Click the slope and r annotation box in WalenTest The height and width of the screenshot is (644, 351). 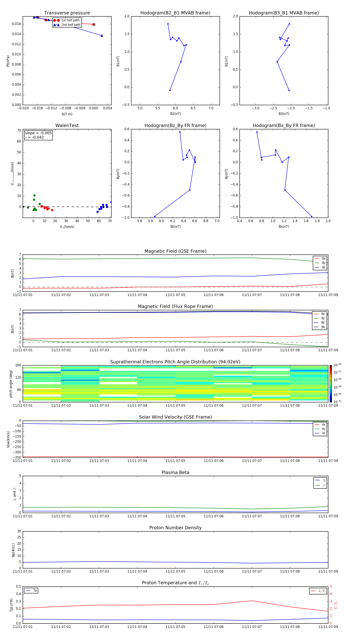(38, 135)
